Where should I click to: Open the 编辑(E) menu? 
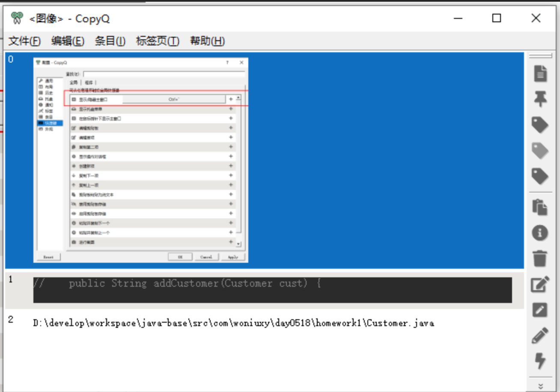tap(68, 41)
